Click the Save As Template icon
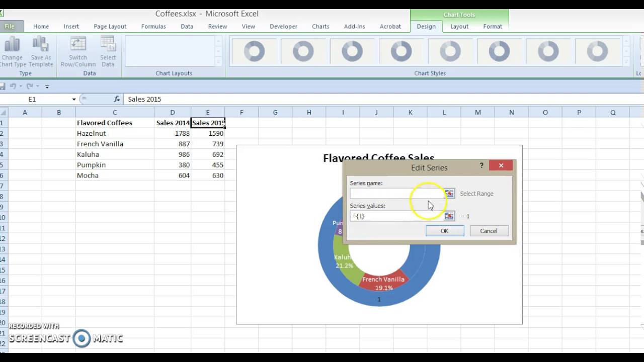The width and height of the screenshot is (644, 362). tap(41, 52)
